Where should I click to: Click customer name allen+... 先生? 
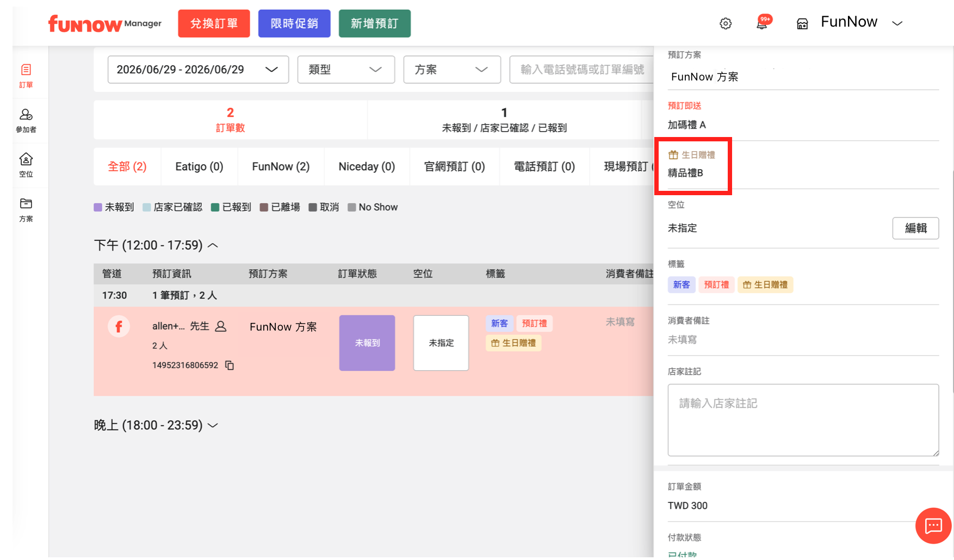(181, 326)
